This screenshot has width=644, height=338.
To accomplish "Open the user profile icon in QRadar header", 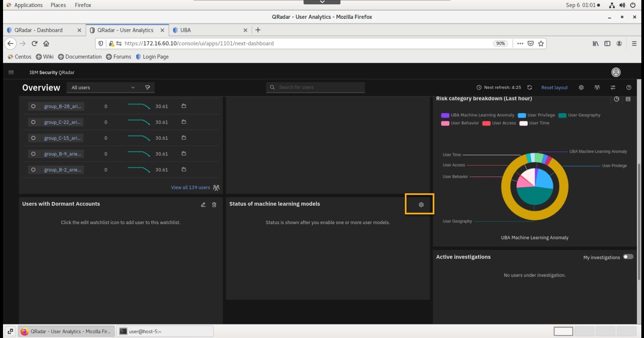I will tap(616, 72).
